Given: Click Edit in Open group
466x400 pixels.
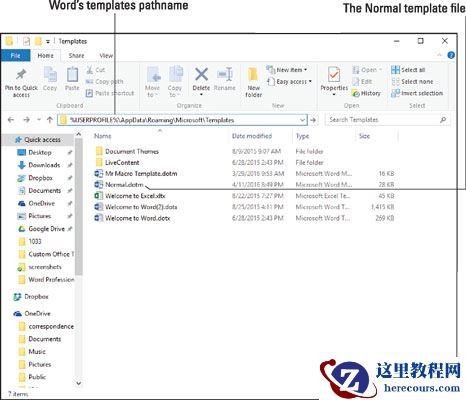Looking at the screenshot, I should (362, 81).
